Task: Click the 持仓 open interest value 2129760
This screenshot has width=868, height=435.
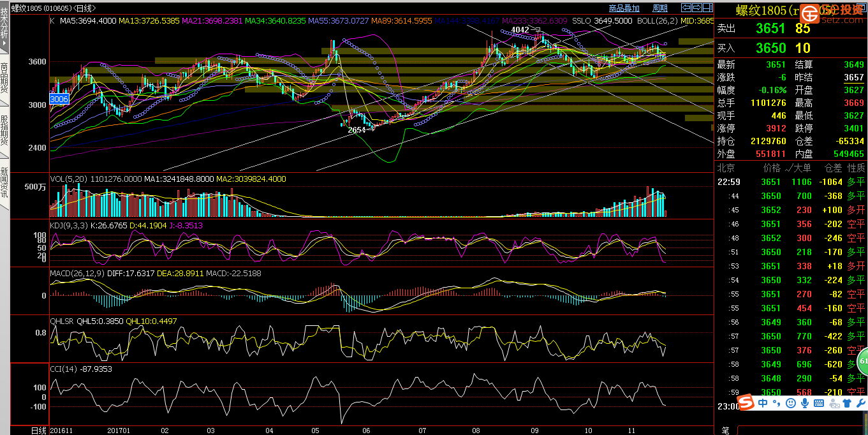Action: [x=769, y=141]
